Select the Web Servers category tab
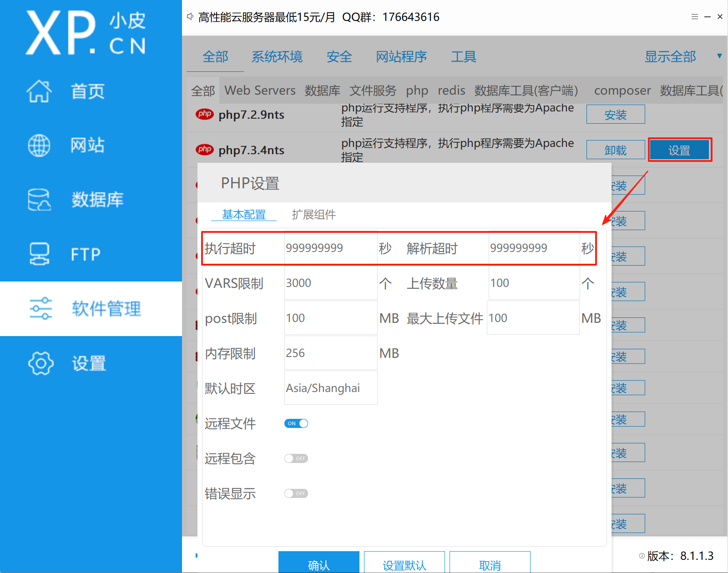 point(260,90)
